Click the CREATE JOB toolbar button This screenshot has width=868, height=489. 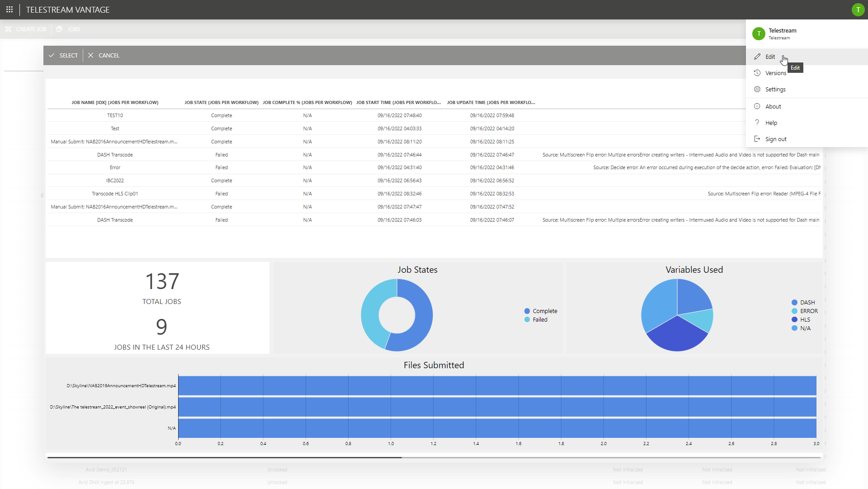click(26, 29)
